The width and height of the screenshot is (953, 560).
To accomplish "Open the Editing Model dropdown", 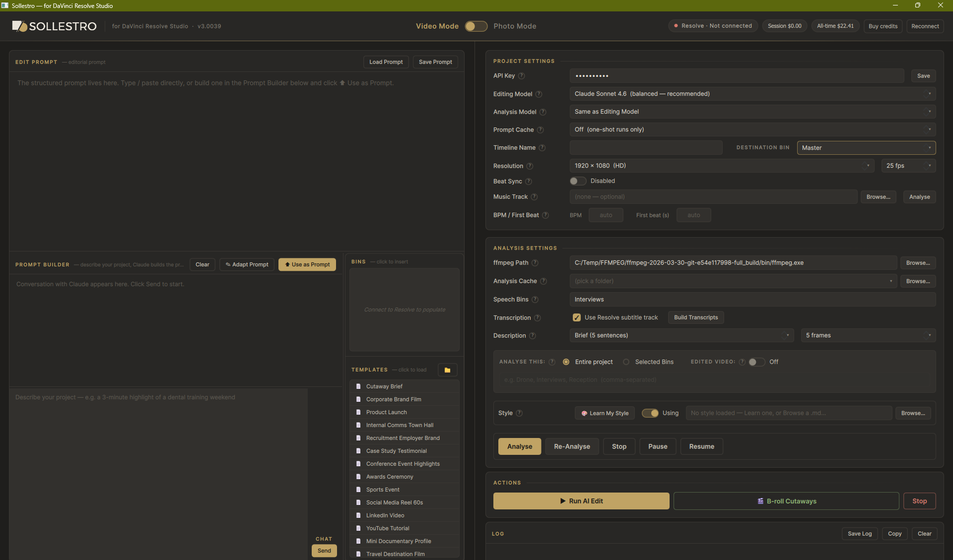I will pos(752,94).
